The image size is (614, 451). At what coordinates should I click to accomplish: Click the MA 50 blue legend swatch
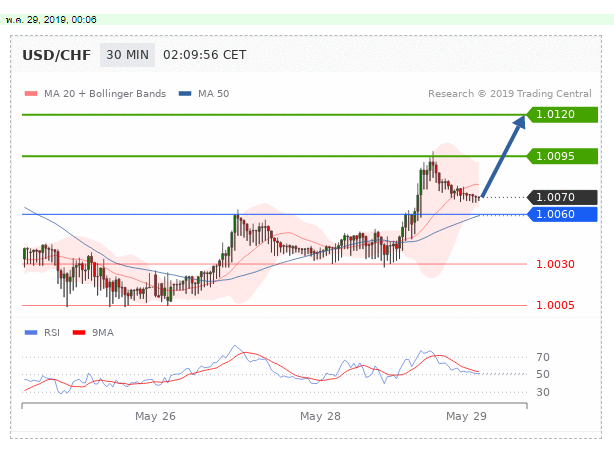185,94
